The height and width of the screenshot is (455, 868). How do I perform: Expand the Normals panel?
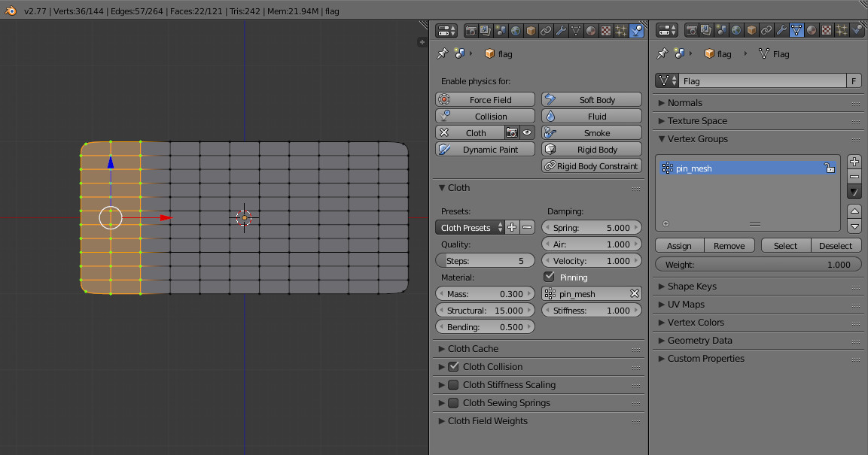[662, 103]
